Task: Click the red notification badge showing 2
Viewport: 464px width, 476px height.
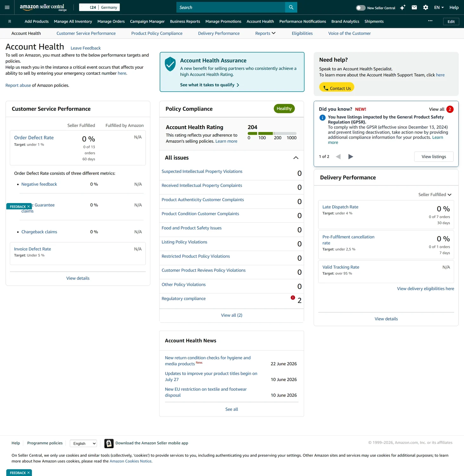Action: pyautogui.click(x=450, y=109)
